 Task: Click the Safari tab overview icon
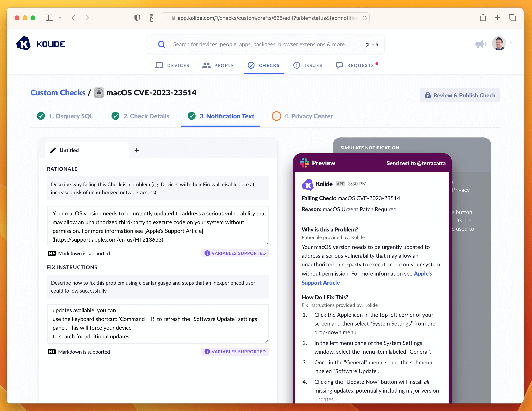(512, 18)
